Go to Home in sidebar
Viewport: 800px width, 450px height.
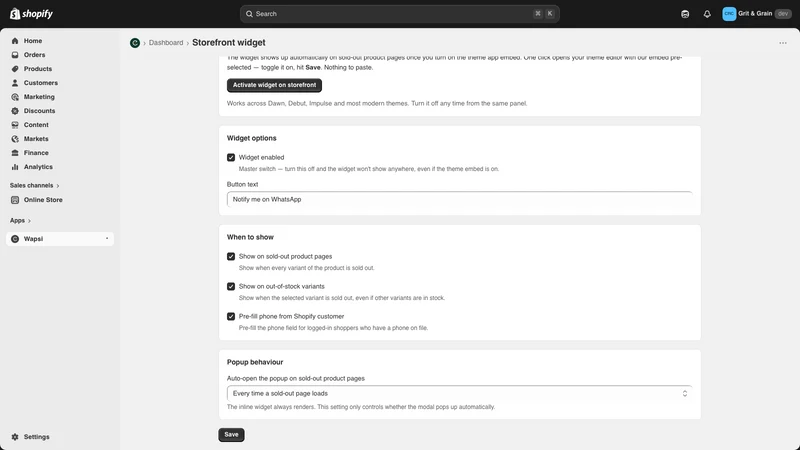33,41
